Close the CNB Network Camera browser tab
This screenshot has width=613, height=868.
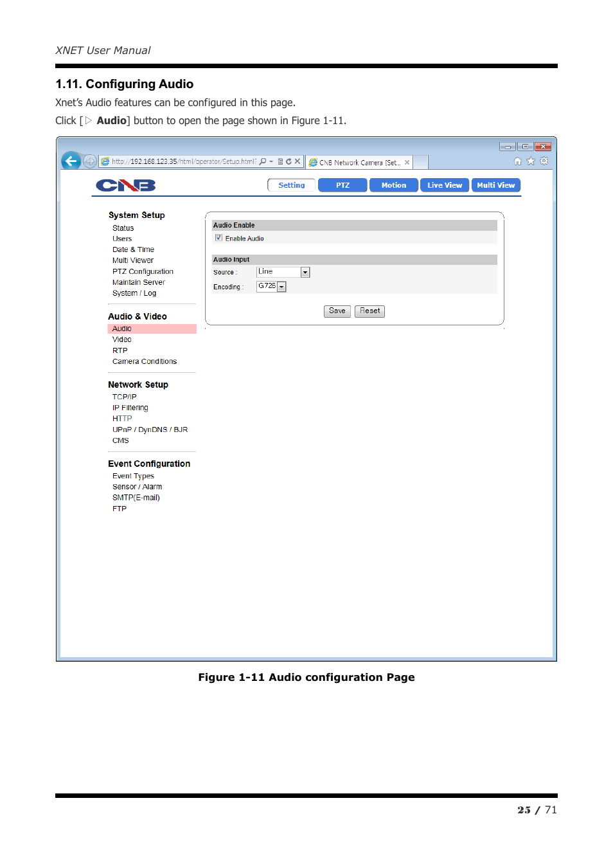[407, 163]
